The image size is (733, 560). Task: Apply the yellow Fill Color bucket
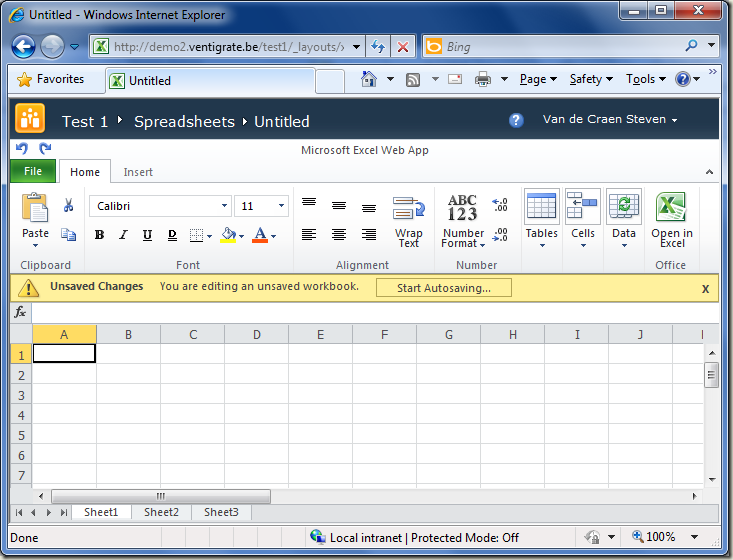click(x=229, y=235)
